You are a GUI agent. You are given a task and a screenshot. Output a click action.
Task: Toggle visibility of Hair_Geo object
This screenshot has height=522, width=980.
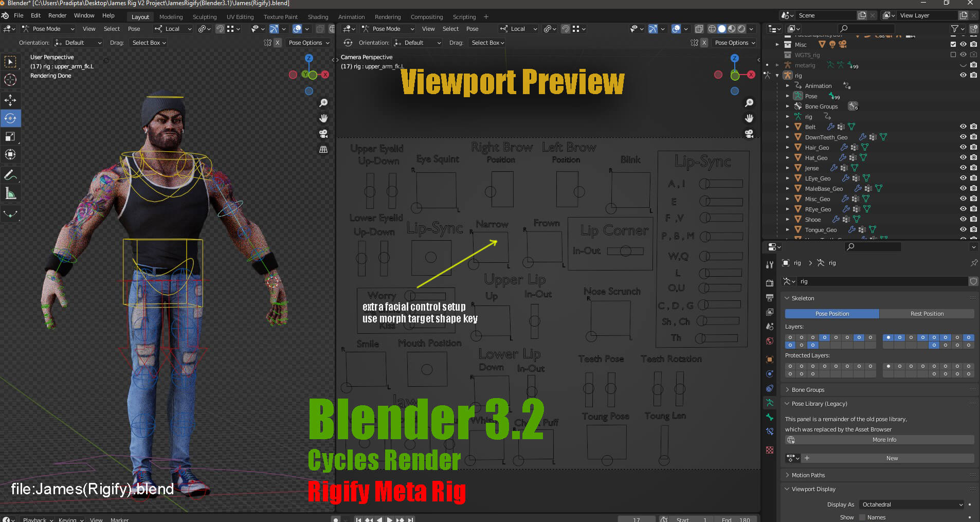[x=963, y=147]
